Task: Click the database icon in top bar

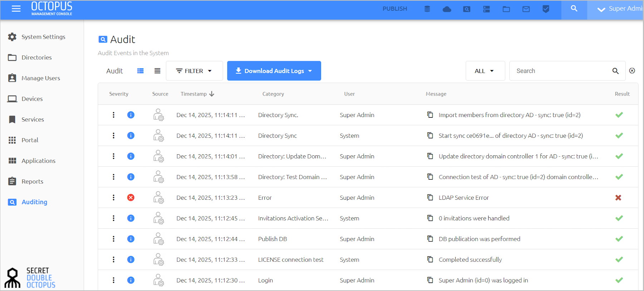Action: pos(427,9)
